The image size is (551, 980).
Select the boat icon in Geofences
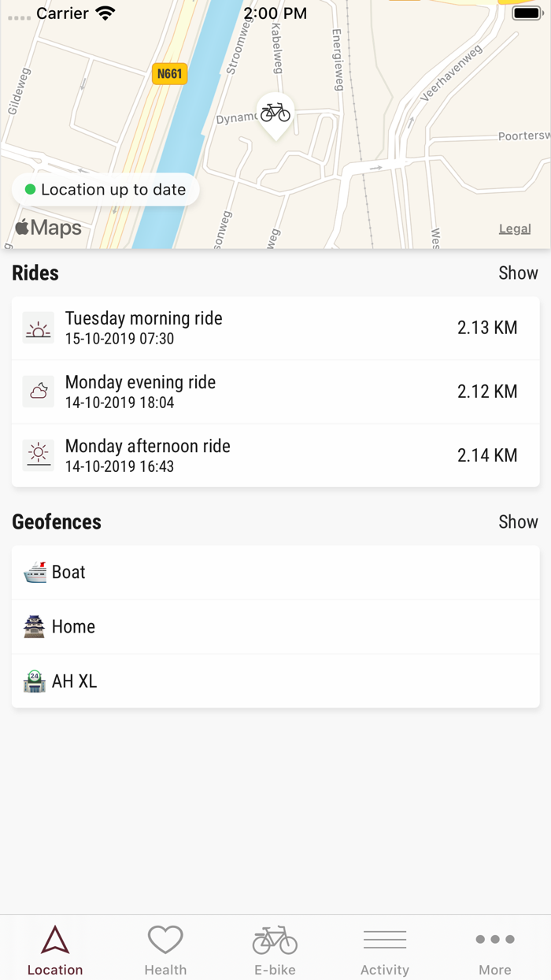(33, 571)
